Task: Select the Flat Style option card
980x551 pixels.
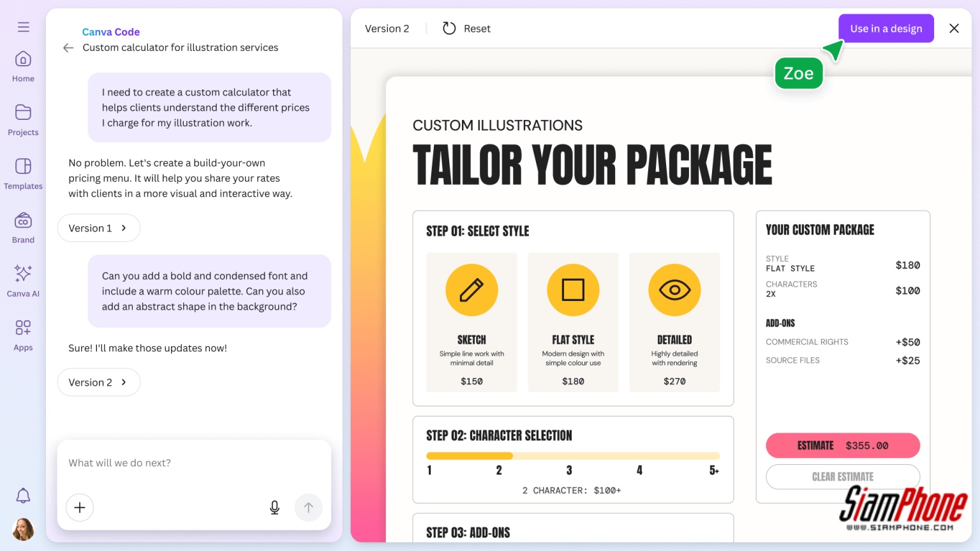Action: pyautogui.click(x=573, y=322)
